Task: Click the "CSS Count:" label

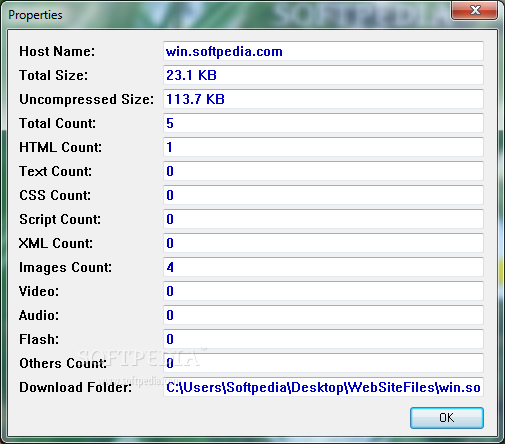Action: (55, 195)
